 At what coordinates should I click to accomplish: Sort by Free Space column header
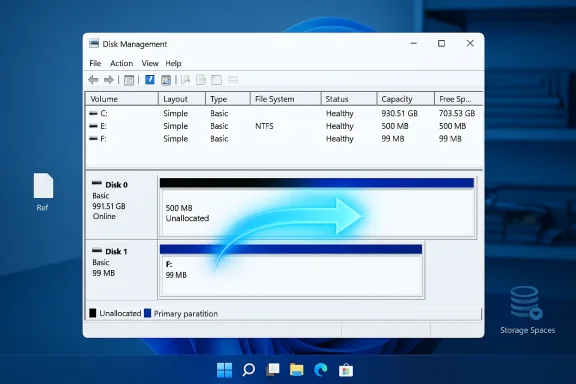pyautogui.click(x=458, y=99)
